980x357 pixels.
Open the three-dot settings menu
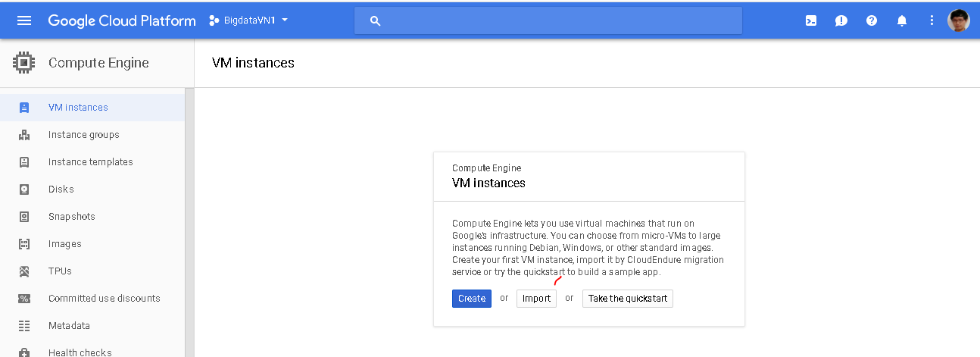(x=932, y=20)
